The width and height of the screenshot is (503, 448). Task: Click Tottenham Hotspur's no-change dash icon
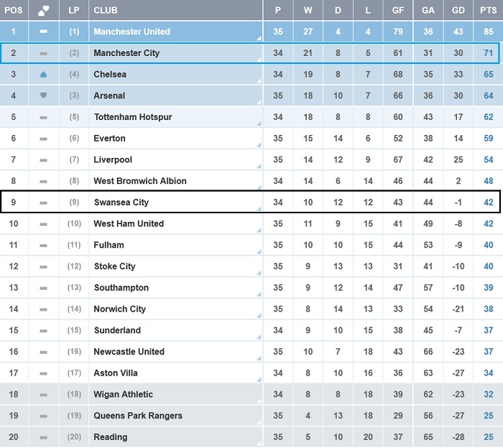click(x=43, y=117)
